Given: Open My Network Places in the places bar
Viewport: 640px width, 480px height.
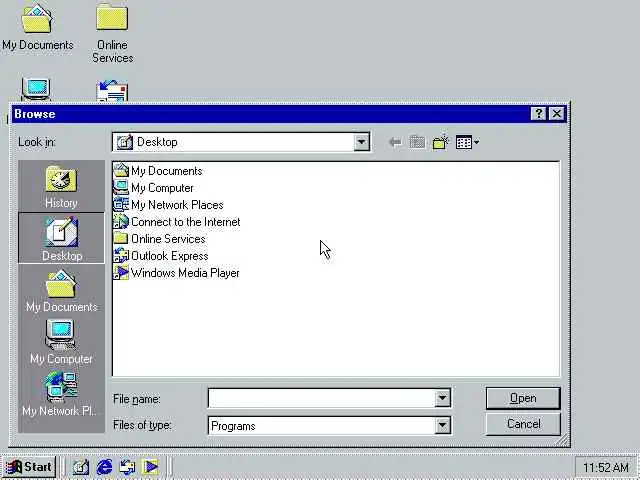Looking at the screenshot, I should click(61, 394).
